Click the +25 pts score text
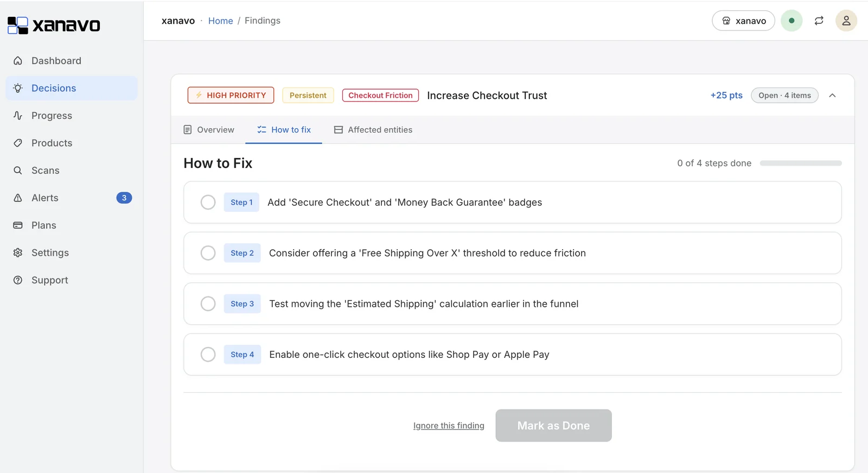Image resolution: width=868 pixels, height=473 pixels. pyautogui.click(x=726, y=95)
